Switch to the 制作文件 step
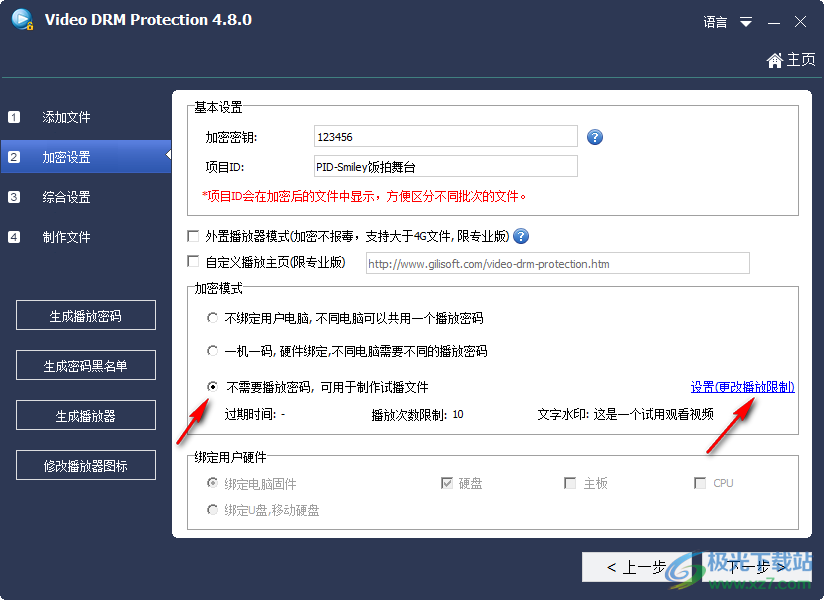This screenshot has height=600, width=824. [66, 237]
